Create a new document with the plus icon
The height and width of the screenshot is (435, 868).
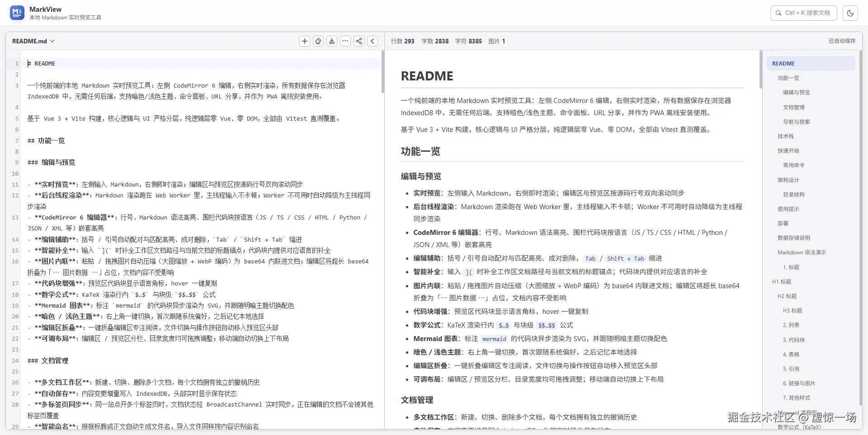305,41
